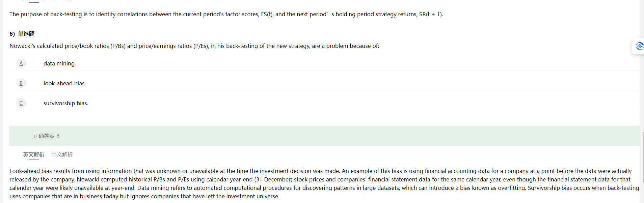Image resolution: width=644 pixels, height=203 pixels.
Task: Click the "survivorship bias." answer text
Action: point(66,103)
